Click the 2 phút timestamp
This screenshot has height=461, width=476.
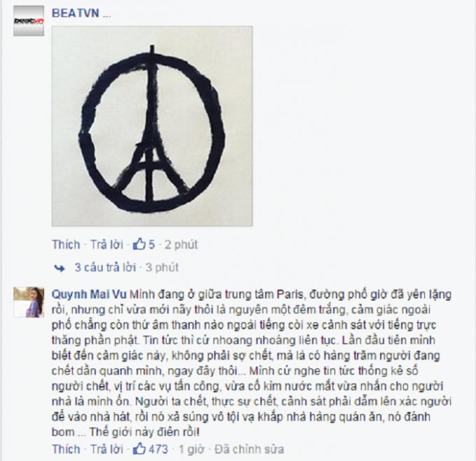(181, 245)
